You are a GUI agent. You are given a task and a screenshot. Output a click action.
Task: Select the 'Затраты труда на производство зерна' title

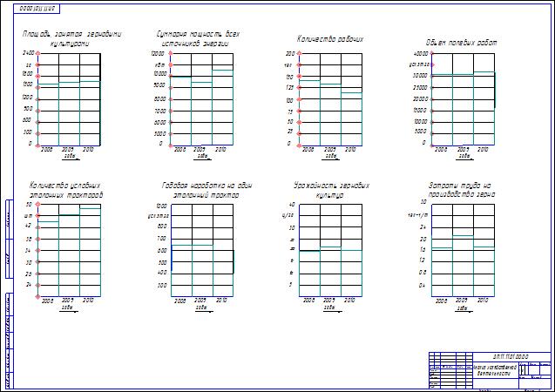[461, 190]
